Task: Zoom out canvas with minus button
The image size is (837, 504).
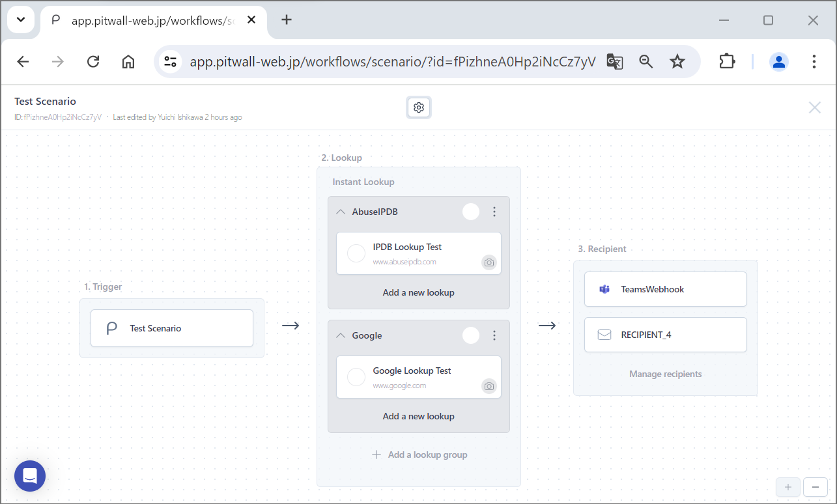Action: (816, 486)
